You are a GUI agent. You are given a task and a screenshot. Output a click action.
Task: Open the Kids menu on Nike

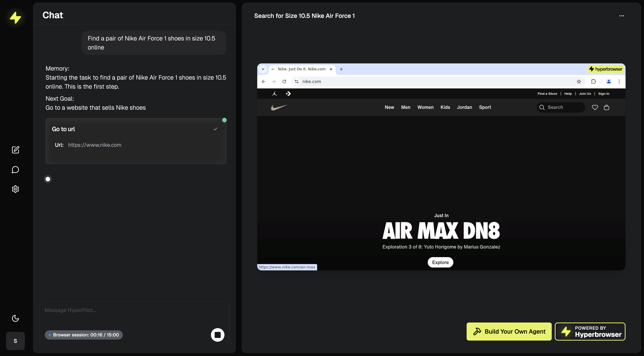point(445,107)
